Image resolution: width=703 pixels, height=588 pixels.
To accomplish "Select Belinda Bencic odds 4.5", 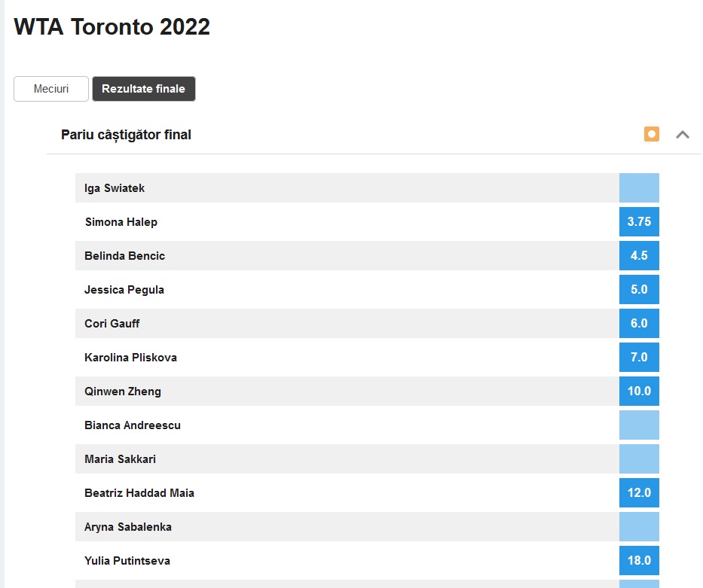I will click(x=639, y=256).
